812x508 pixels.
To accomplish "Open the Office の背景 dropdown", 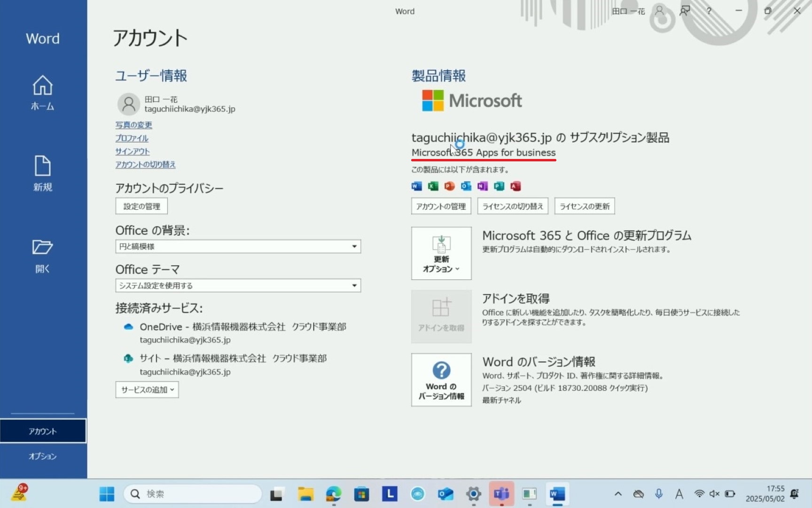I will (238, 246).
